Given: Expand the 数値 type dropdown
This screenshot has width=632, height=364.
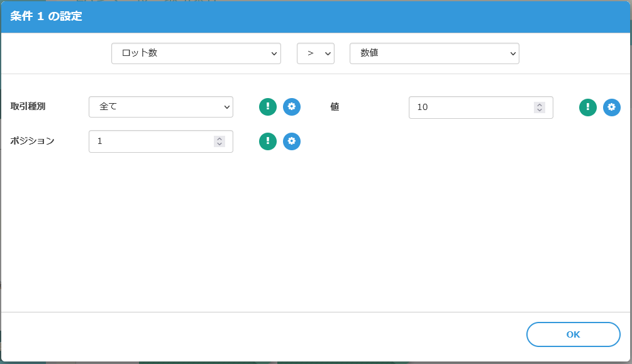Looking at the screenshot, I should click(434, 53).
